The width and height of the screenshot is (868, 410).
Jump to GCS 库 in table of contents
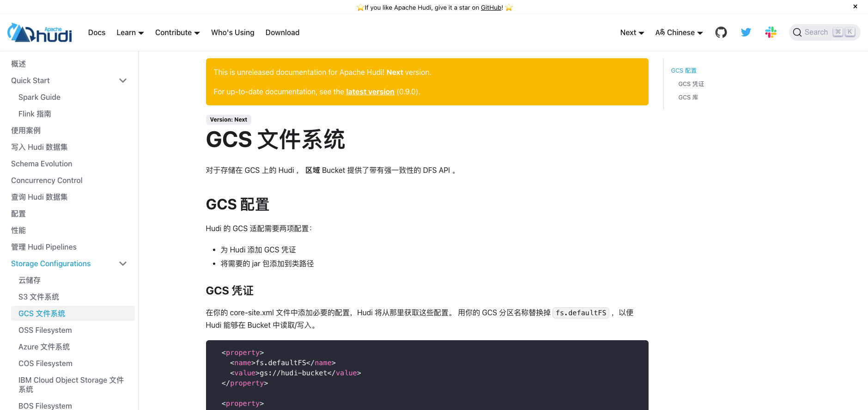click(x=688, y=98)
